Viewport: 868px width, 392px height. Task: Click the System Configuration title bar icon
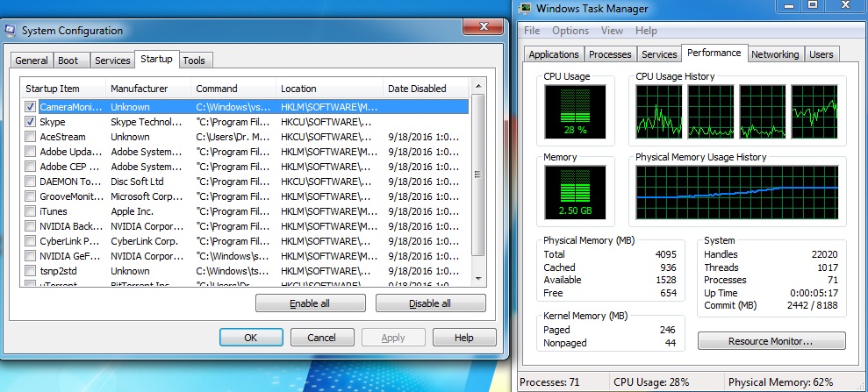[x=10, y=31]
